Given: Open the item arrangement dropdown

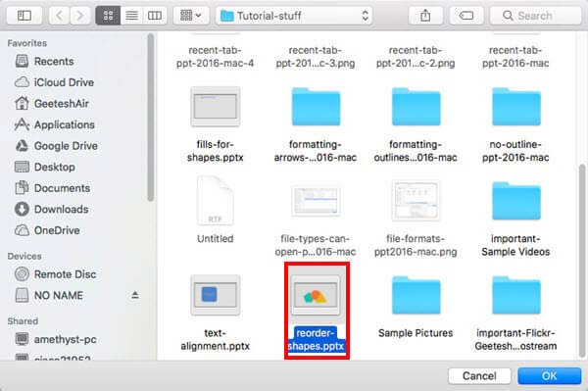Looking at the screenshot, I should tap(191, 16).
